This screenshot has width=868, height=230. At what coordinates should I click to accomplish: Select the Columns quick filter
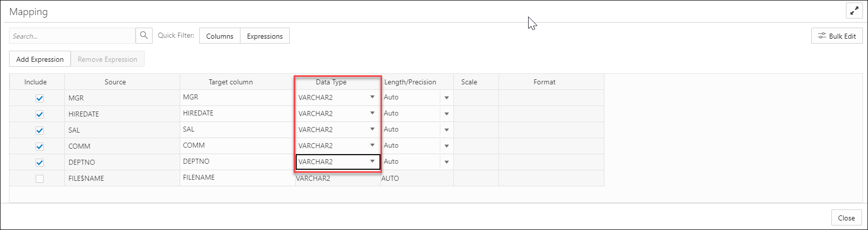(220, 36)
